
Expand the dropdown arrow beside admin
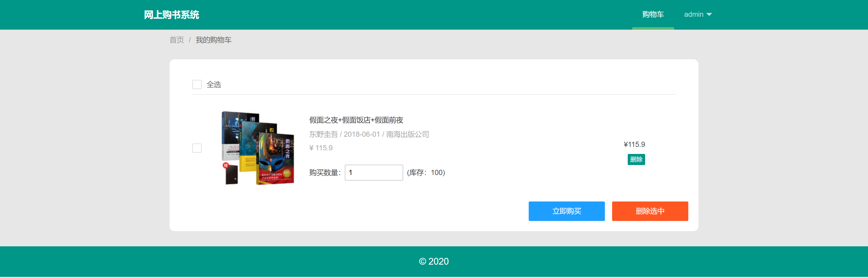point(709,14)
